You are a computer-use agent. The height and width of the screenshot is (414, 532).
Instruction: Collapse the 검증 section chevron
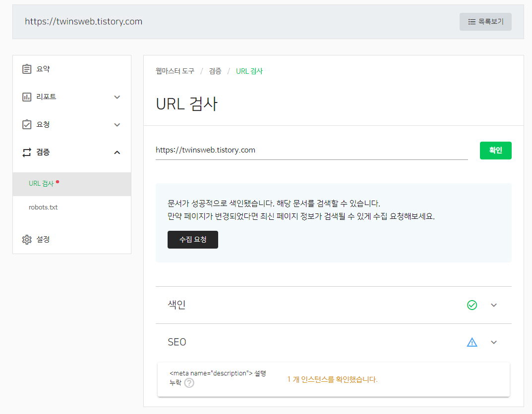pyautogui.click(x=117, y=152)
